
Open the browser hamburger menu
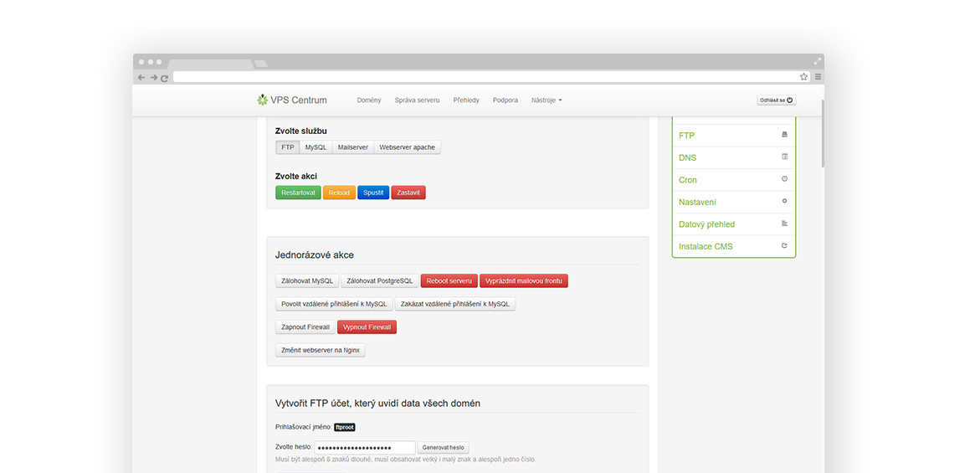[818, 77]
